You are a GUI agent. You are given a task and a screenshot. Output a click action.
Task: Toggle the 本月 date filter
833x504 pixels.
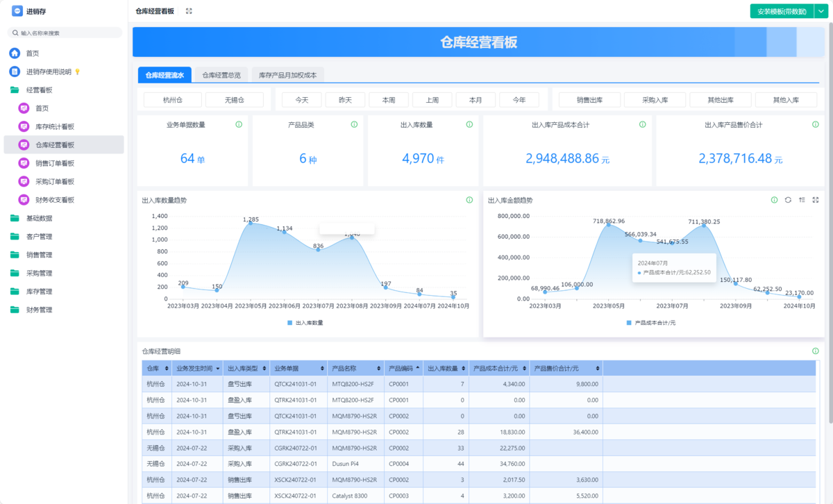coord(476,100)
